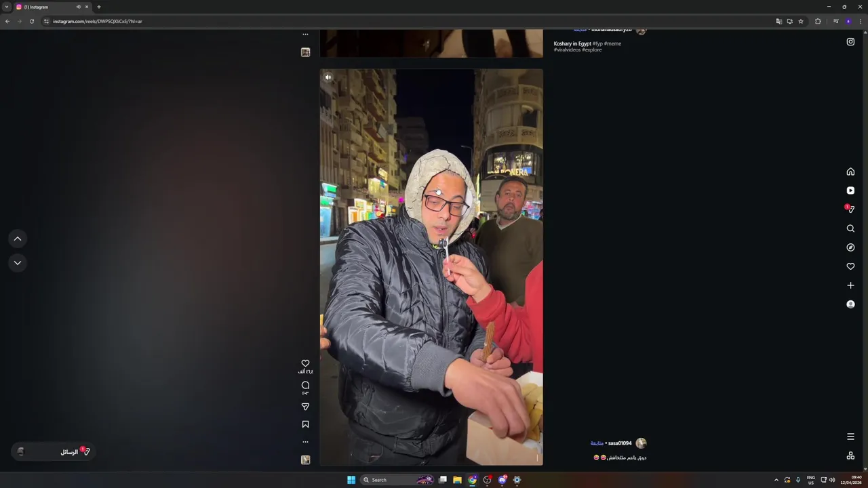Click the #meme hashtag
Screen dimensions: 868x488
pos(612,43)
